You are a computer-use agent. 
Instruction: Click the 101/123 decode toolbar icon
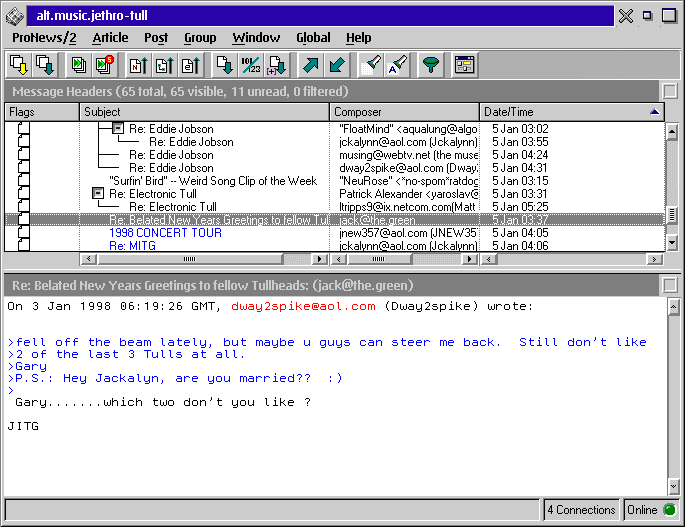(x=251, y=65)
